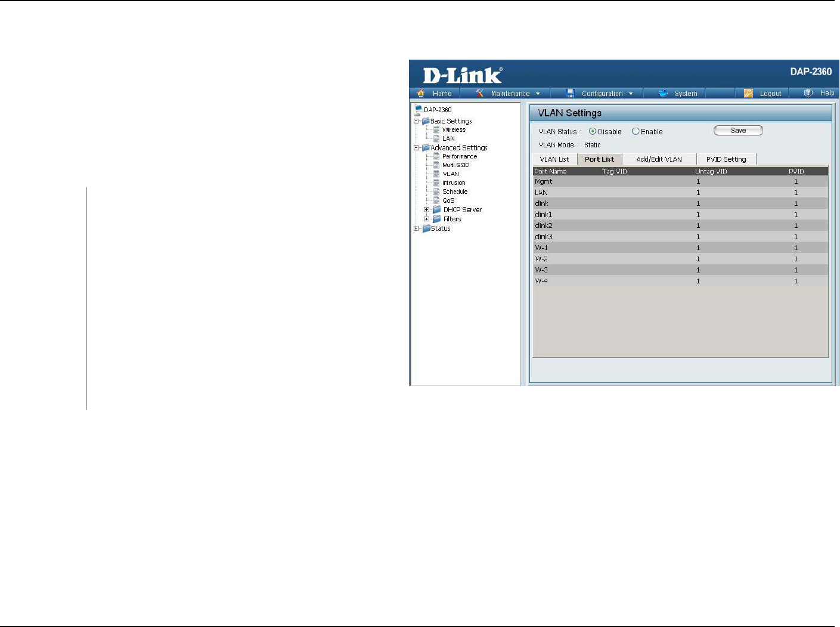
Task: Select the DAP-2360 device icon in tree
Action: click(419, 110)
